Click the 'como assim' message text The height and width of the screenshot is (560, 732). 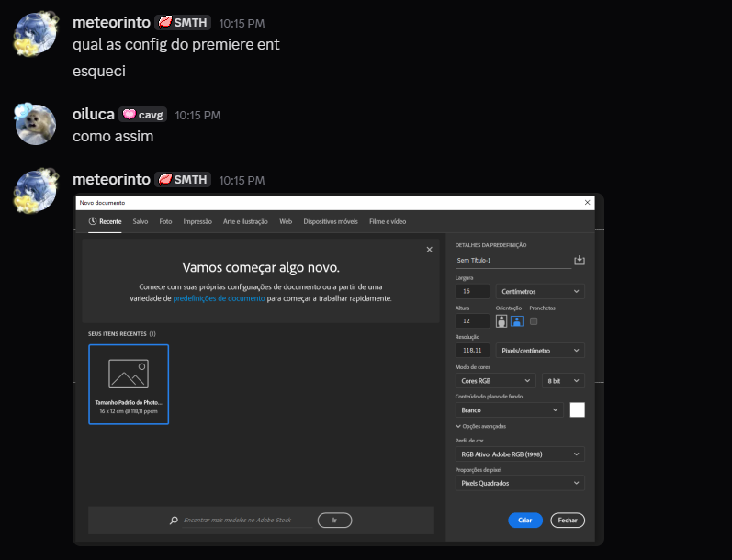[113, 136]
